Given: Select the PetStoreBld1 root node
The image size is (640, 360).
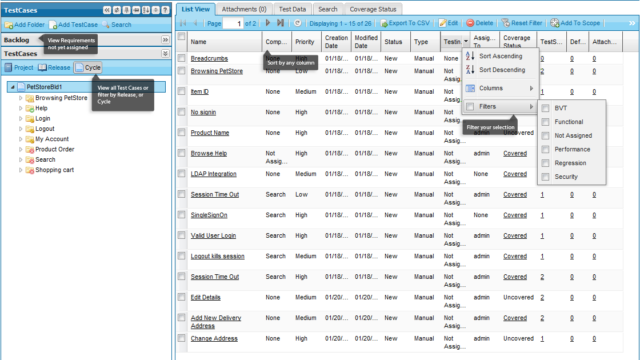Looking at the screenshot, I should click(87, 87).
